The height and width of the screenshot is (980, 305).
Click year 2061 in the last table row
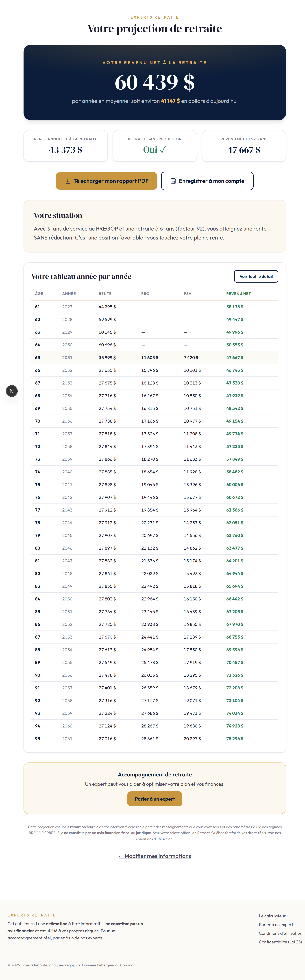[67, 739]
